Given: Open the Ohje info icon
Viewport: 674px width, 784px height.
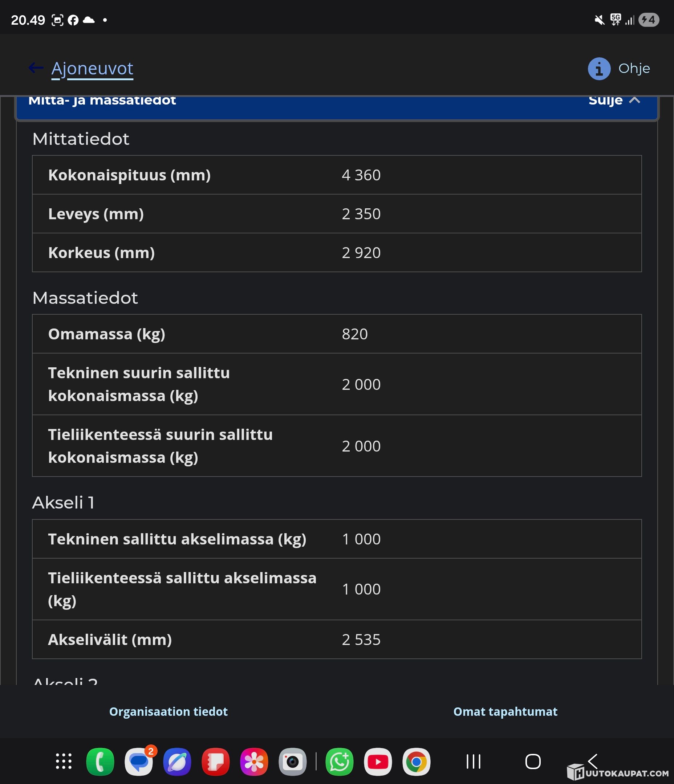Looking at the screenshot, I should click(599, 69).
